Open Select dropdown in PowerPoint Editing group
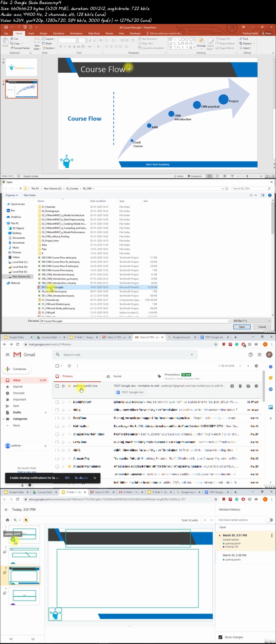Image resolution: width=276 pixels, height=644 pixels. tap(246, 48)
